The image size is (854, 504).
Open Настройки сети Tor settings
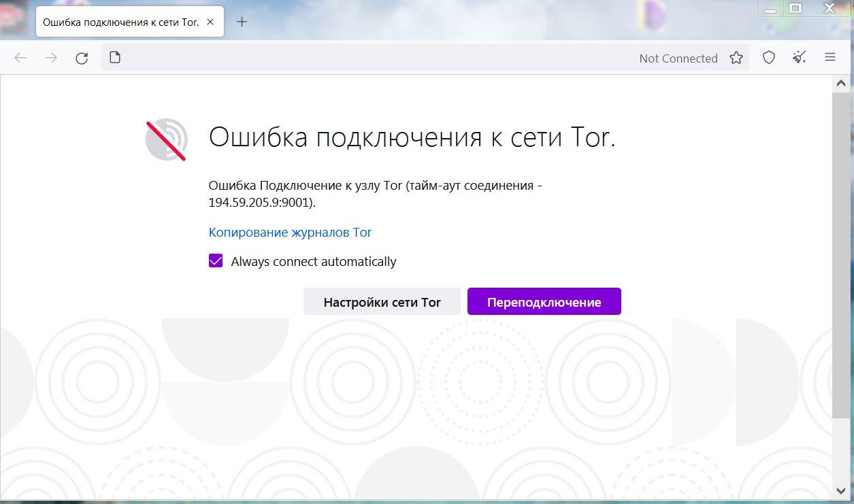click(382, 302)
